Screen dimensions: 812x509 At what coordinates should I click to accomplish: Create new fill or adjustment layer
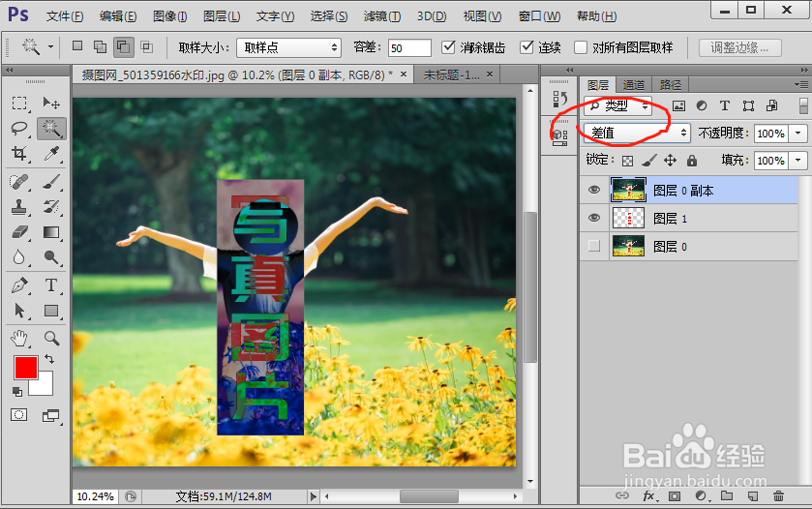coord(701,496)
